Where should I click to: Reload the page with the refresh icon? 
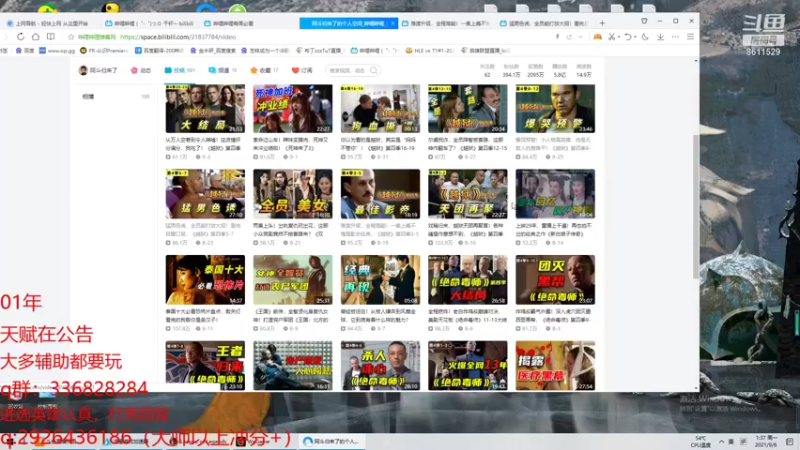(x=20, y=37)
